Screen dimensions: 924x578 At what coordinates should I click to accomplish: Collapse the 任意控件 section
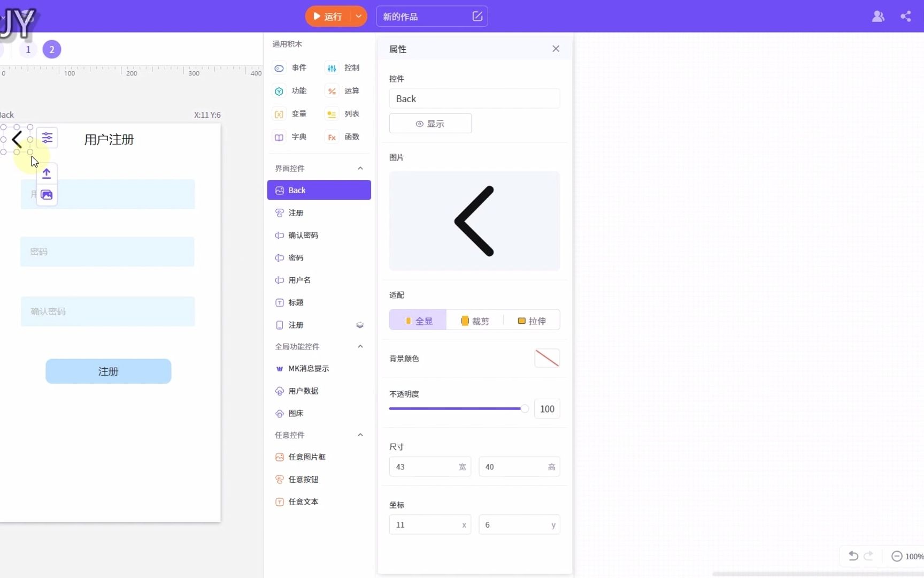coord(360,435)
